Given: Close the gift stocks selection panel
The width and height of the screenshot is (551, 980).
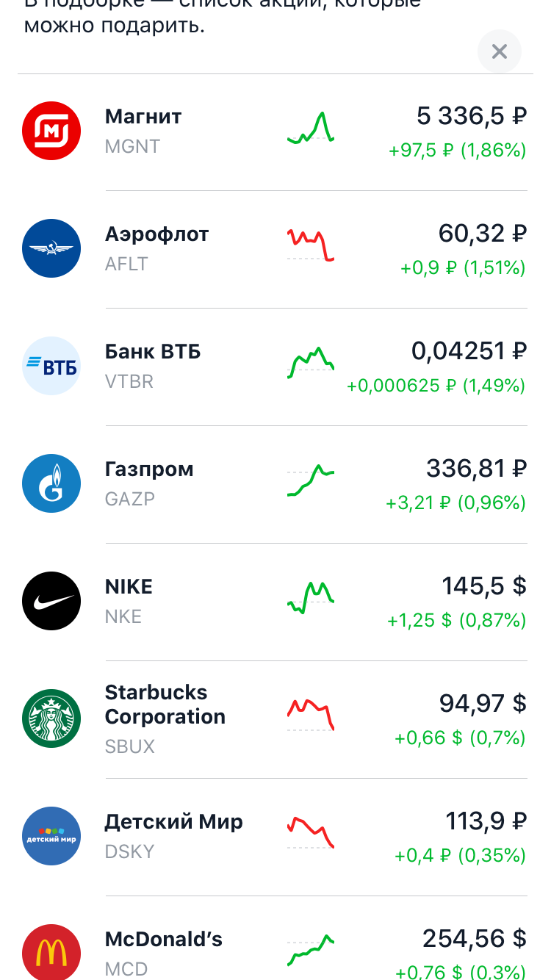Looking at the screenshot, I should pos(500,51).
